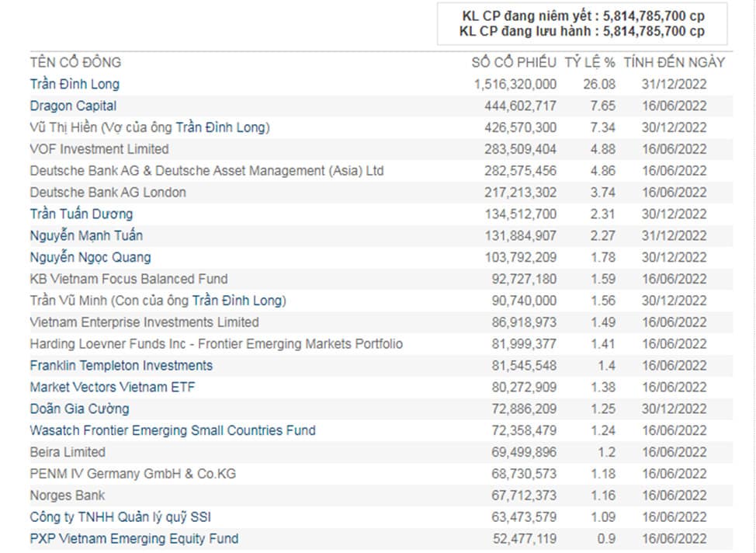Click the KL CP đang lưu hành line
The width and height of the screenshot is (756, 553).
pyautogui.click(x=582, y=31)
